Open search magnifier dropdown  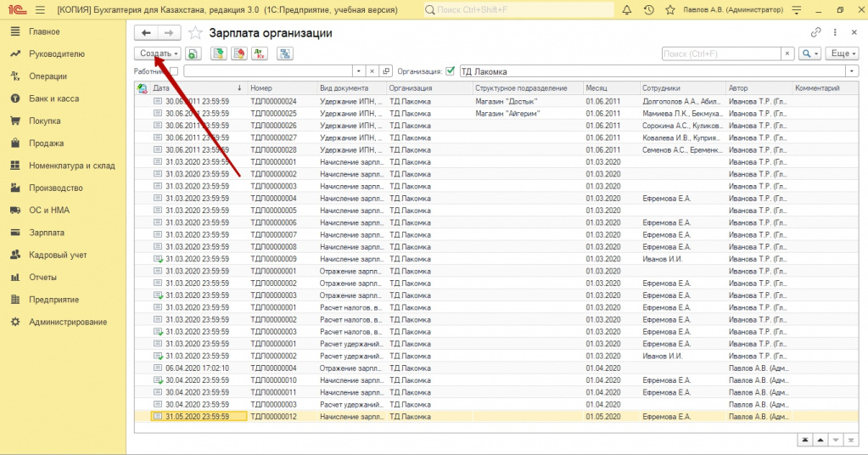[809, 53]
